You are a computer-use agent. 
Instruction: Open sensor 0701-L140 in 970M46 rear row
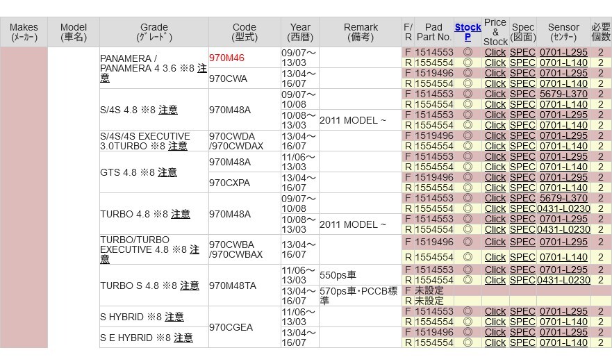pos(563,63)
